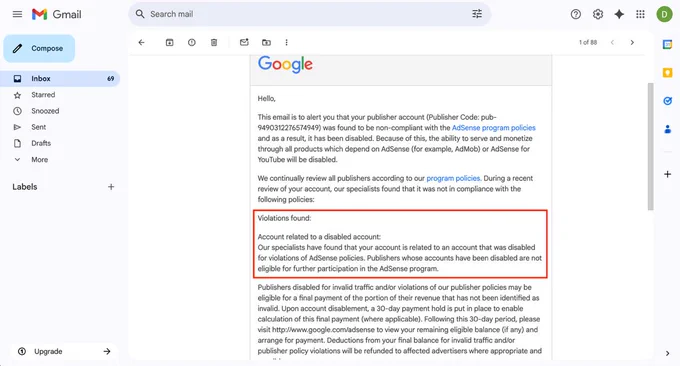Click the Inbox unread count 69
The width and height of the screenshot is (680, 366).
tap(111, 78)
